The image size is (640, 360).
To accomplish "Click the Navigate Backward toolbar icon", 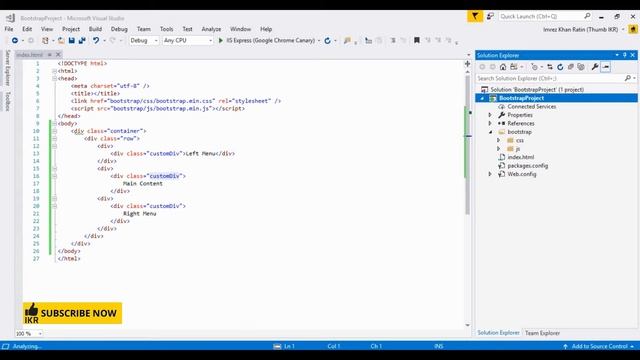I will (15, 40).
